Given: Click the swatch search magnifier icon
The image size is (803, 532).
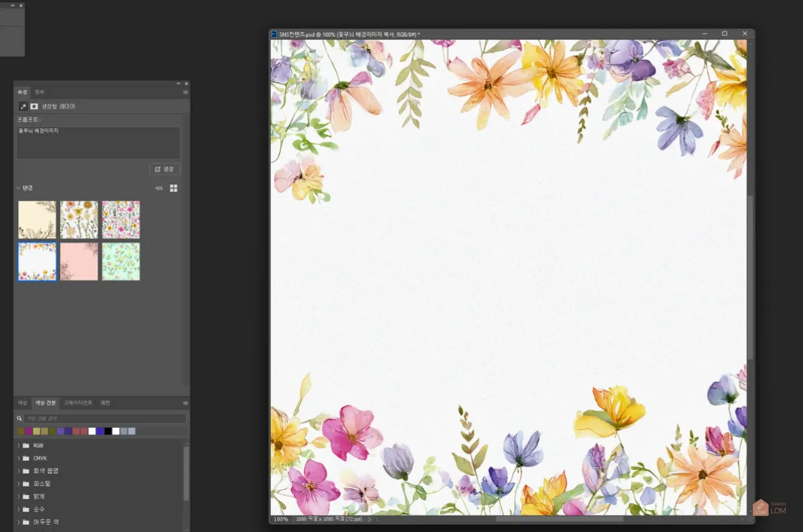Looking at the screenshot, I should tap(20, 418).
